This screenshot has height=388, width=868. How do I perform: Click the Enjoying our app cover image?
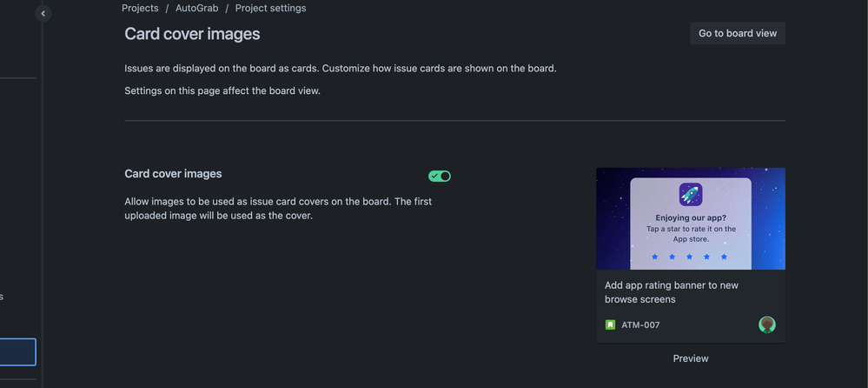tap(691, 218)
